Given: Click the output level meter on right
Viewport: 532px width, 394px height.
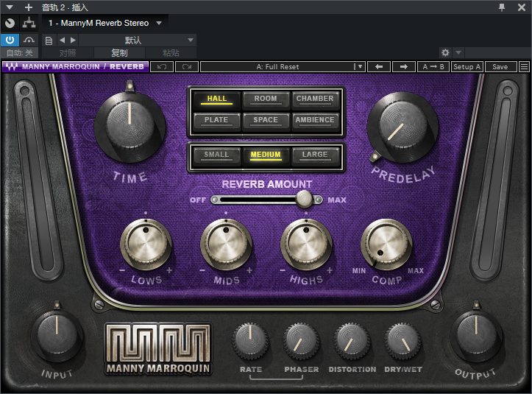Looking at the screenshot, I should tap(494, 180).
